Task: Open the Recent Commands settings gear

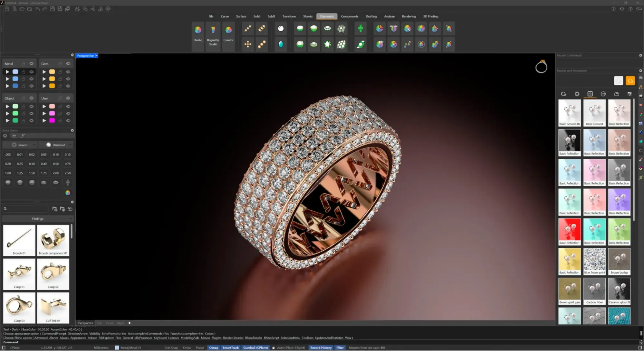Action: click(x=640, y=55)
